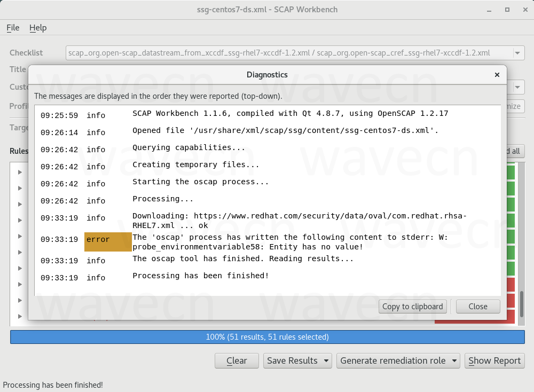Expand the first rule tree arrow

(20, 172)
